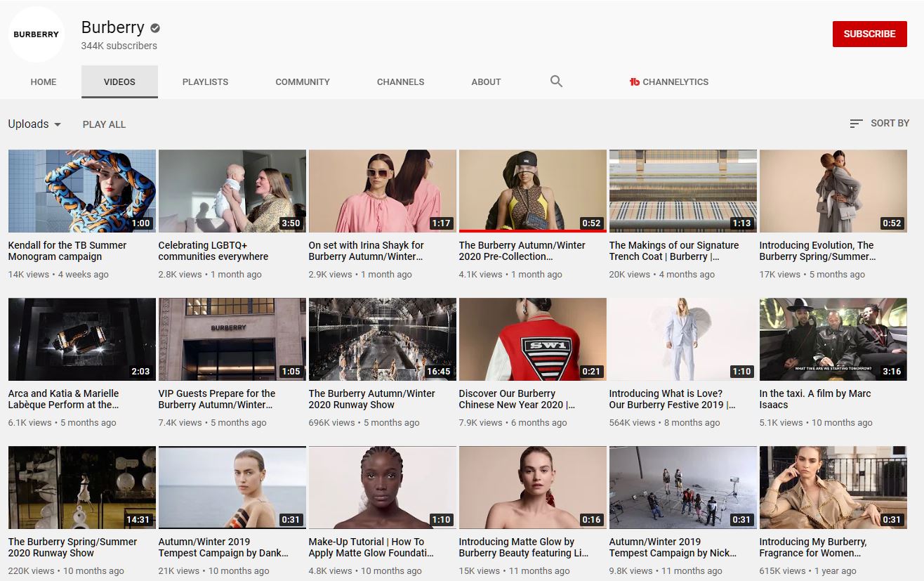Open Irina Shayk on set video thumbnail

383,191
